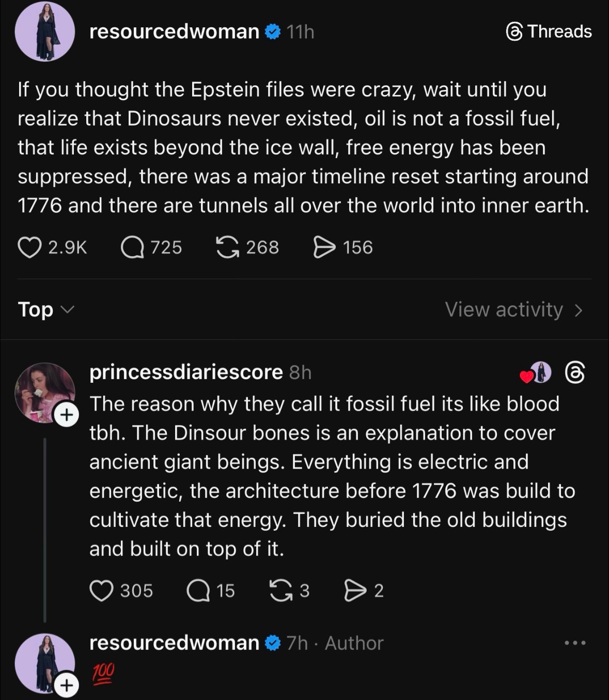Like the princessdiariescore reply

coord(101,590)
